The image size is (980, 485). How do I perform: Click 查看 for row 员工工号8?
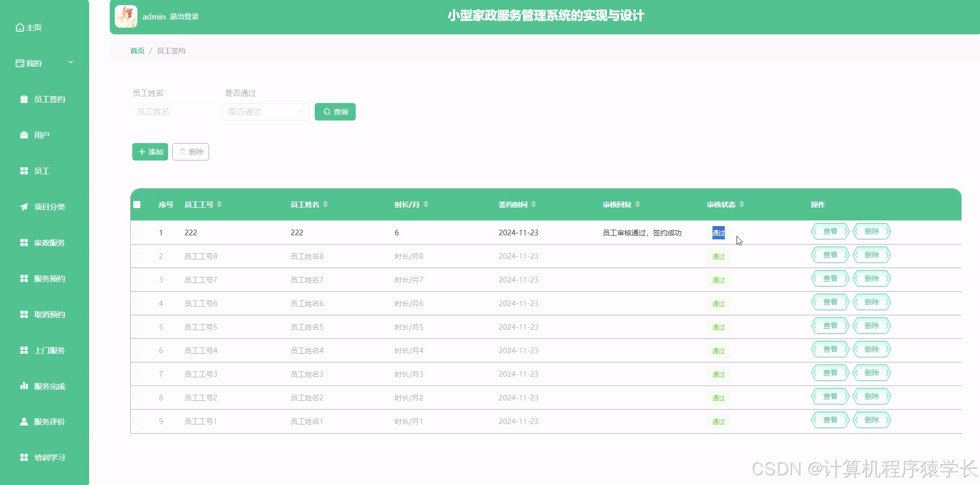tap(830, 255)
